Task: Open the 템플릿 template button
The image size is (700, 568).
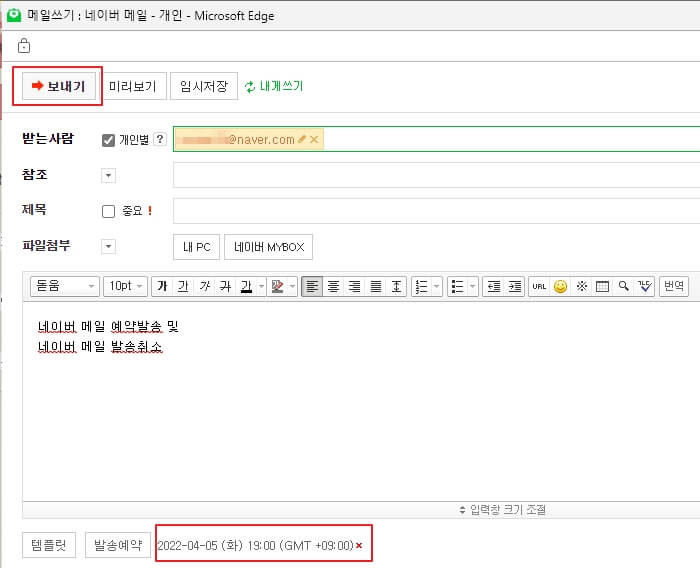Action: pos(49,545)
